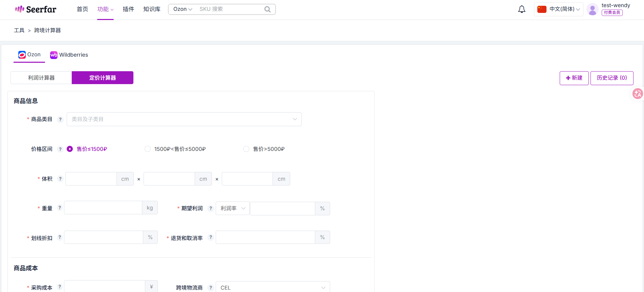Click the user avatar icon

tap(593, 9)
